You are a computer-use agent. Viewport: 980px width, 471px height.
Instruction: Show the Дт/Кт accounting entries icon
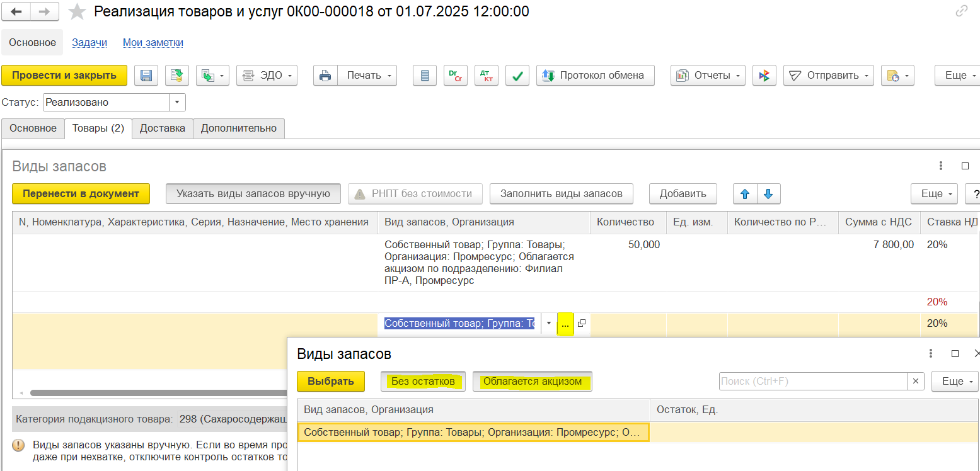pyautogui.click(x=487, y=76)
